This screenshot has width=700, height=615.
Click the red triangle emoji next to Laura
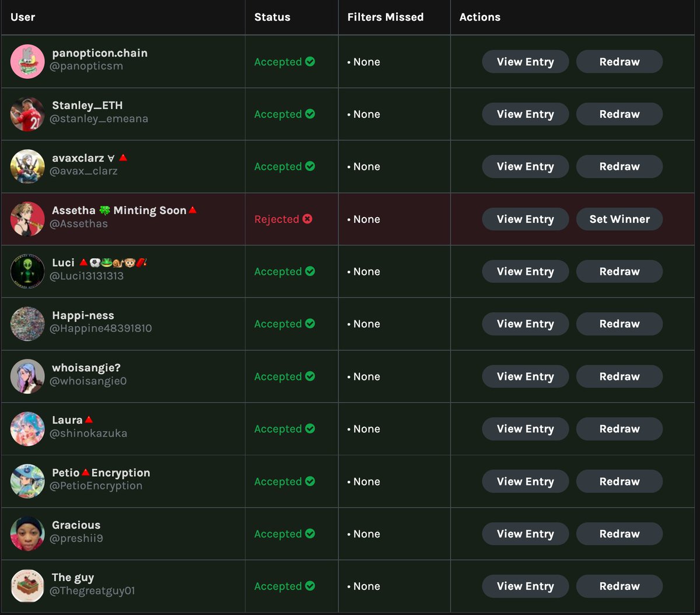[x=89, y=420]
